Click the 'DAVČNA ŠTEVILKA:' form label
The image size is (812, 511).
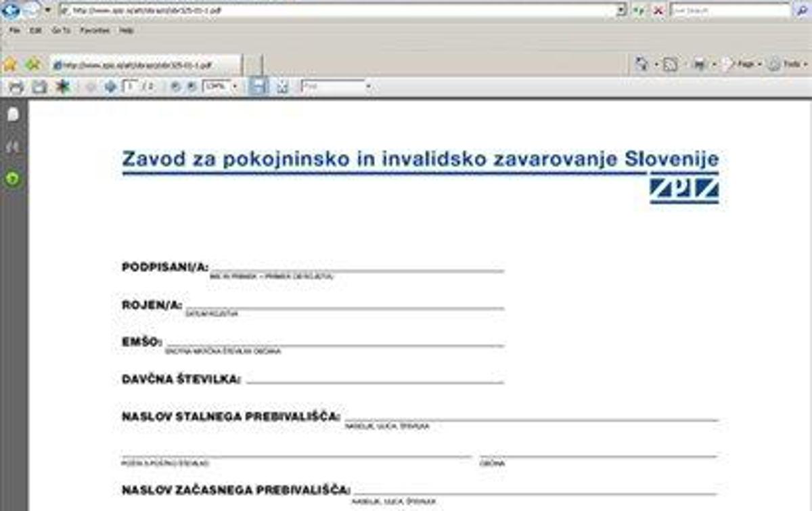181,379
